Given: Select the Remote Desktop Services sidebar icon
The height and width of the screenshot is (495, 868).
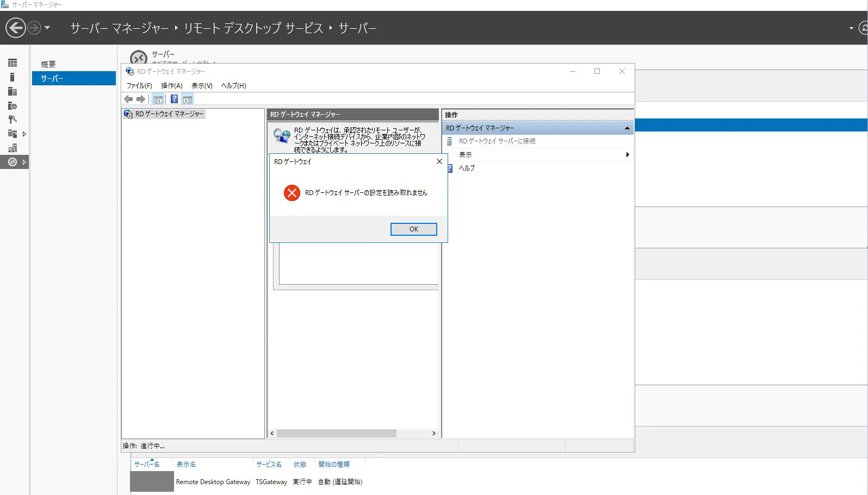Looking at the screenshot, I should click(x=13, y=162).
